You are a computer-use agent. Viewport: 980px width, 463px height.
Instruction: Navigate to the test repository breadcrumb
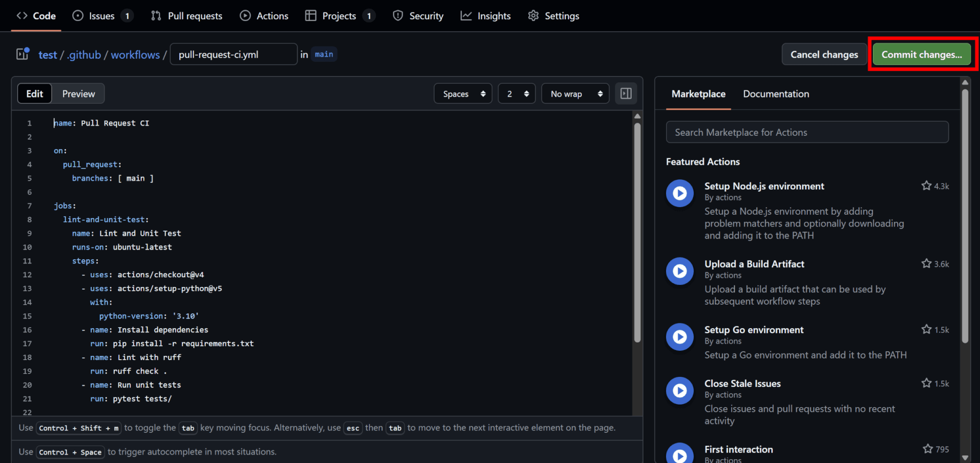tap(47, 55)
